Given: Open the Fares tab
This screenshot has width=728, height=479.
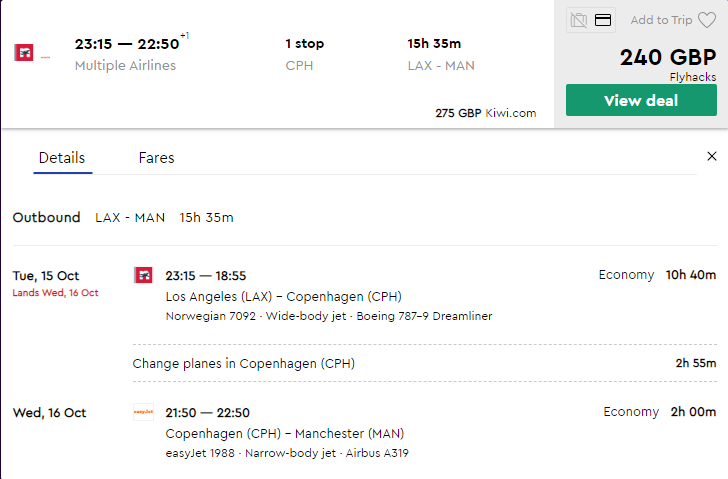Looking at the screenshot, I should point(156,158).
